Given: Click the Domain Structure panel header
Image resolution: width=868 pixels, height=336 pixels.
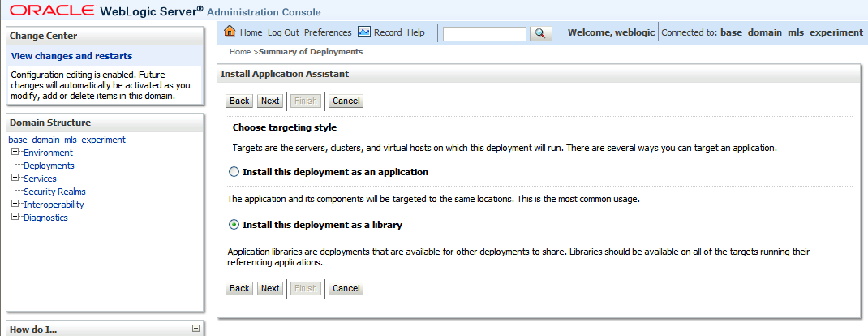Looking at the screenshot, I should (x=105, y=123).
